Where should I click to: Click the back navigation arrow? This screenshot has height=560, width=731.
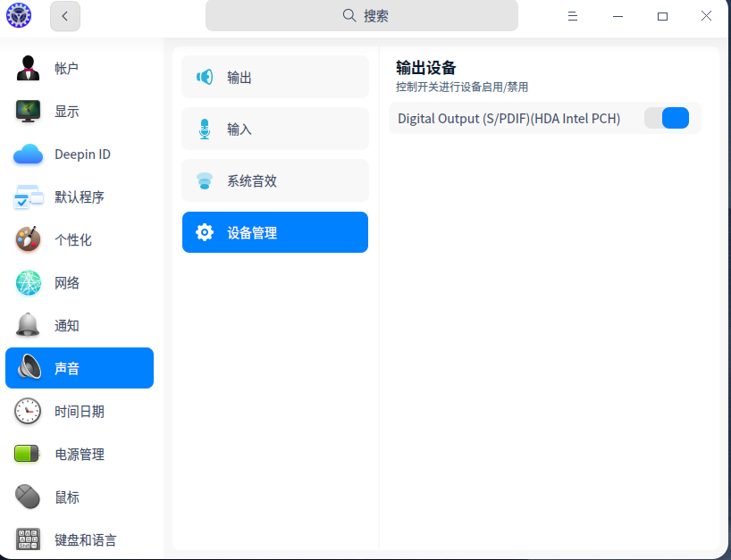tap(64, 15)
